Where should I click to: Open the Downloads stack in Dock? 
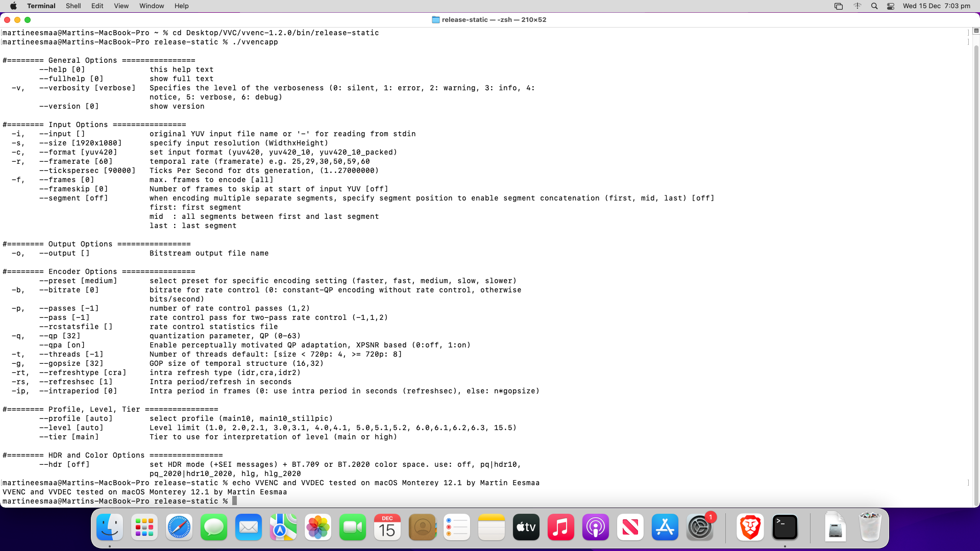(836, 527)
